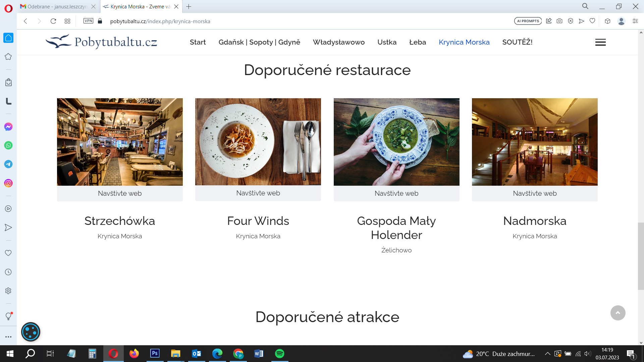Click the vertical page scrollbar thumb
The height and width of the screenshot is (362, 644).
[x=641, y=256]
